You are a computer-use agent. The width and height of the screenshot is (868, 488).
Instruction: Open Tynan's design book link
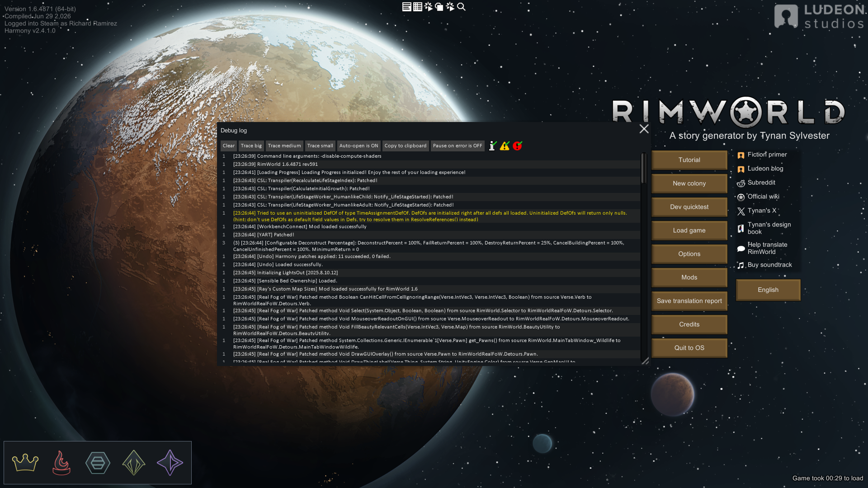[x=764, y=228]
